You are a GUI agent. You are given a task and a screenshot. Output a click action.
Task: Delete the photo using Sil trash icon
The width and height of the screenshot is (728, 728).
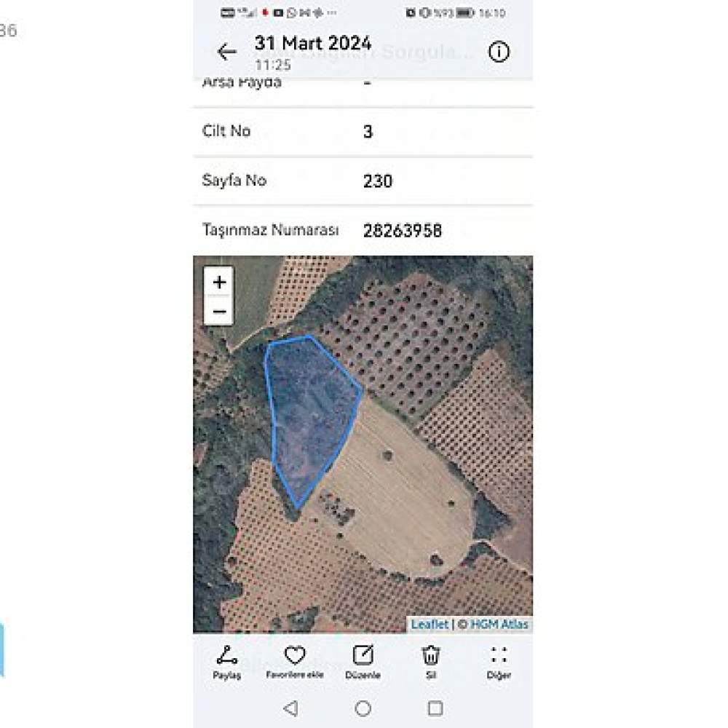click(x=430, y=662)
